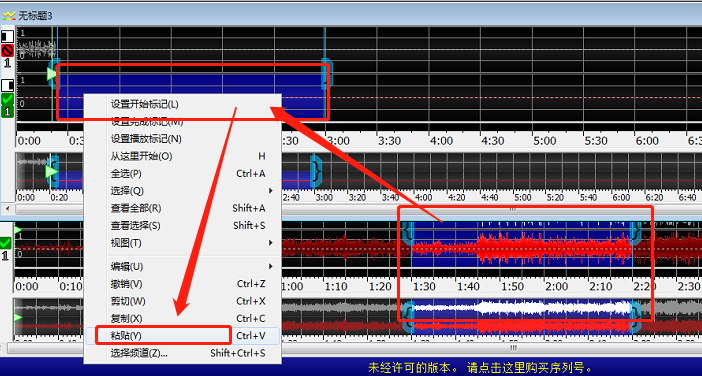Toggle the channel number 1 under red icon
Viewport: 702px width, 376px height.
(7, 64)
